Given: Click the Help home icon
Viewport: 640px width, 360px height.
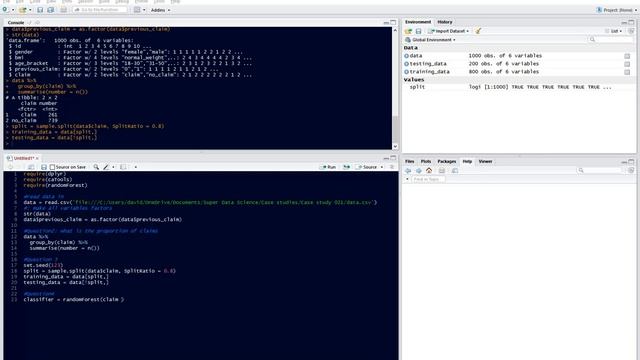Looking at the screenshot, I should [x=429, y=171].
